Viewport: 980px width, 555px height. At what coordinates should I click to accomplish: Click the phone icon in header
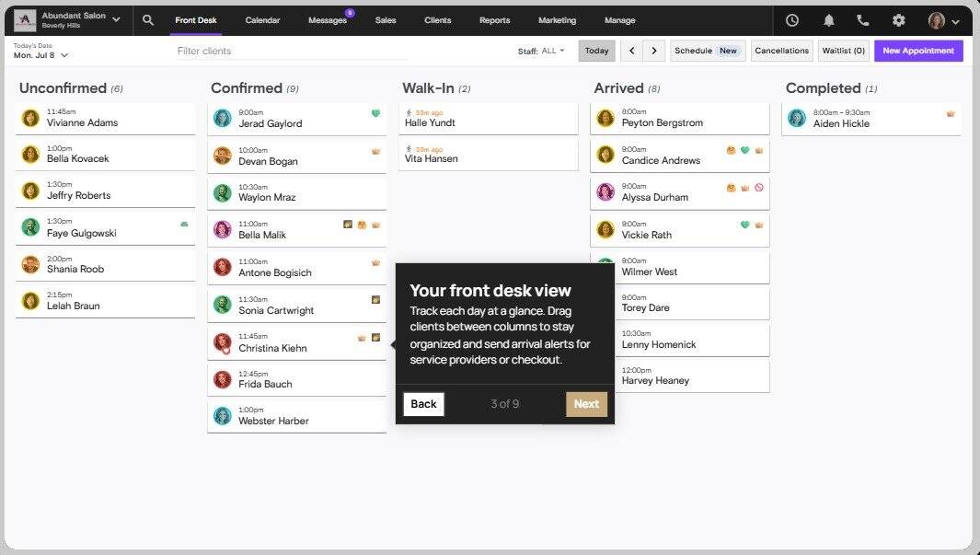click(x=862, y=20)
